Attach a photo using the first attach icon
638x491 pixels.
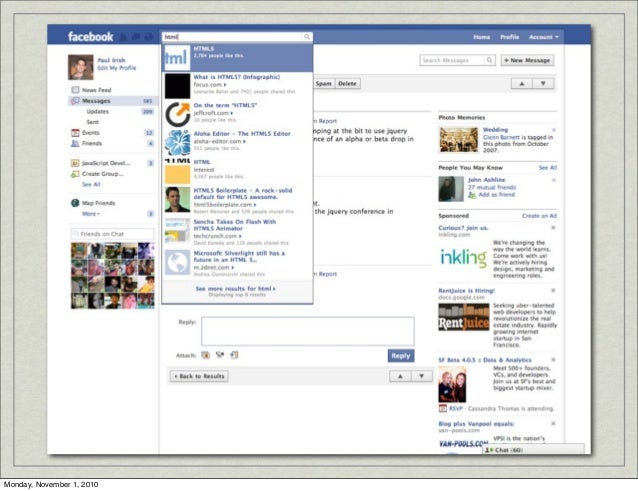(x=205, y=355)
